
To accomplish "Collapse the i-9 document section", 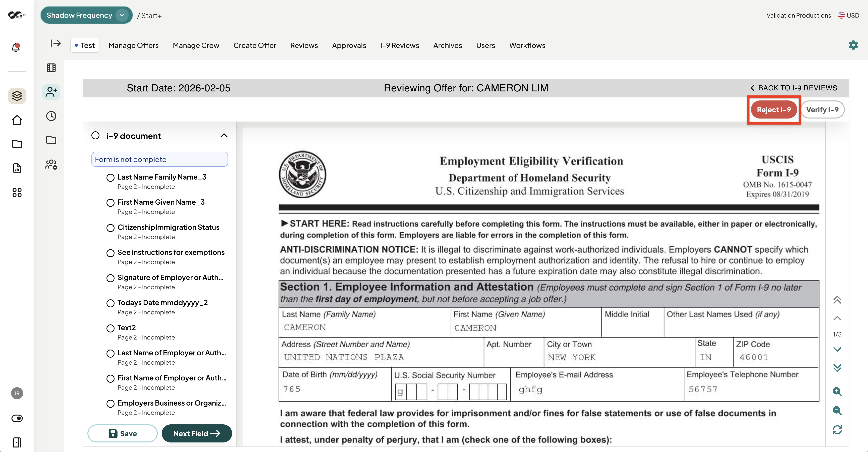I will point(224,135).
